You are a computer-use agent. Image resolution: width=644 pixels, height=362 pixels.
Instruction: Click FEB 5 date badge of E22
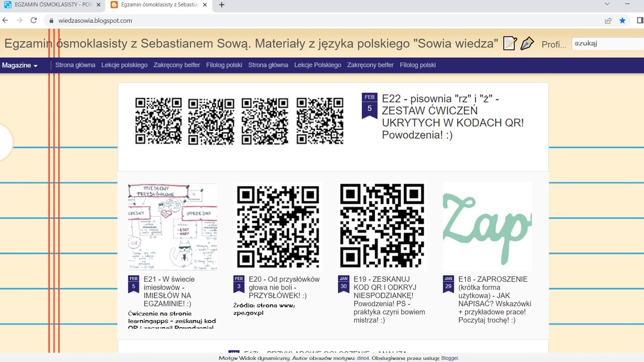click(x=369, y=106)
